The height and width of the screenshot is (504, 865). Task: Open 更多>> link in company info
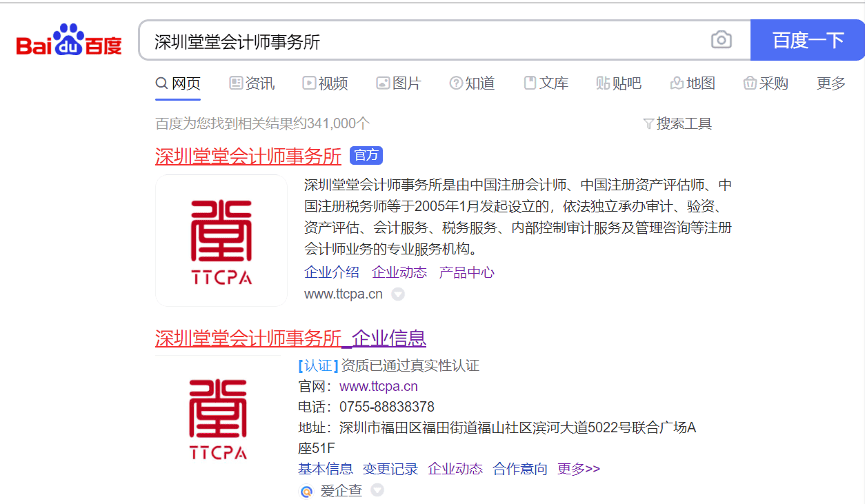(579, 469)
